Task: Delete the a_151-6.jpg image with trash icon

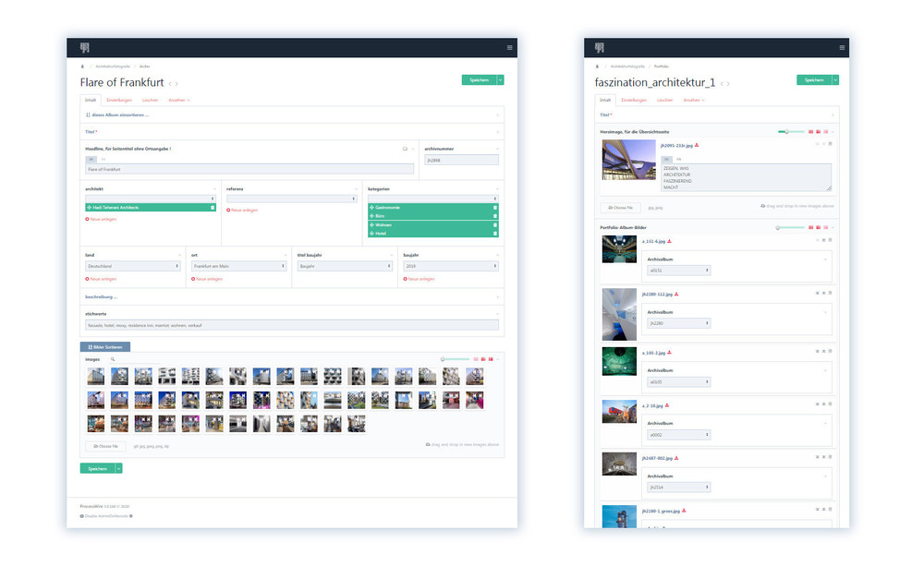Action: click(x=830, y=241)
